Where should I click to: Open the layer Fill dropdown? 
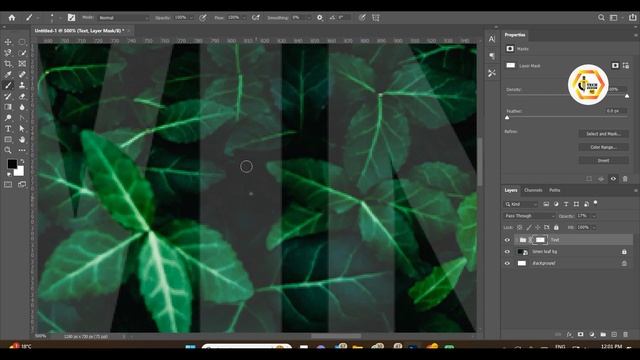[594, 227]
